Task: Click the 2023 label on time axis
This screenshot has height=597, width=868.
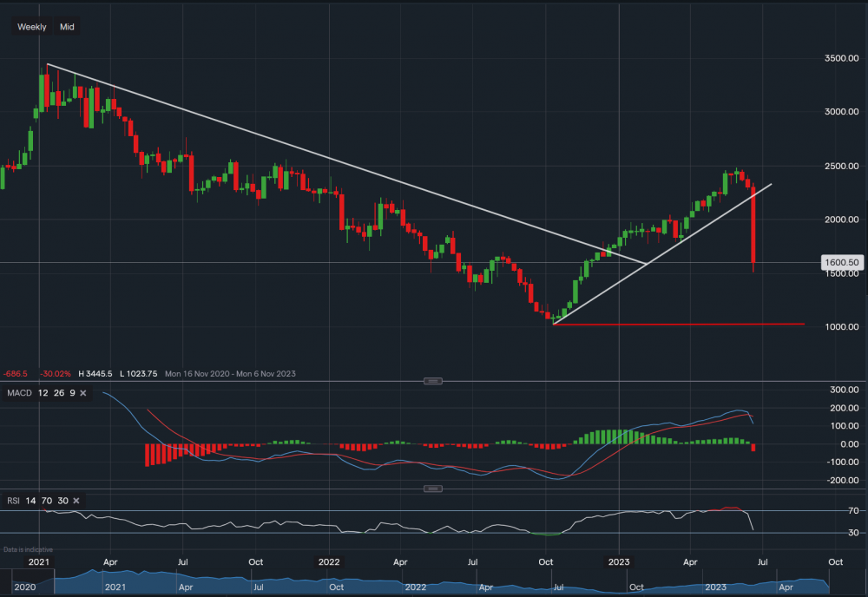Action: (618, 561)
